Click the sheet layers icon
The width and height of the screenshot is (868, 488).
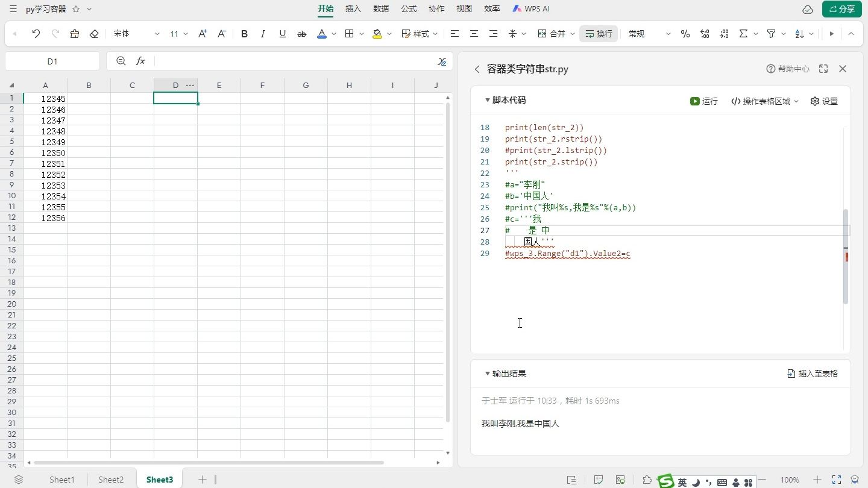pyautogui.click(x=19, y=480)
